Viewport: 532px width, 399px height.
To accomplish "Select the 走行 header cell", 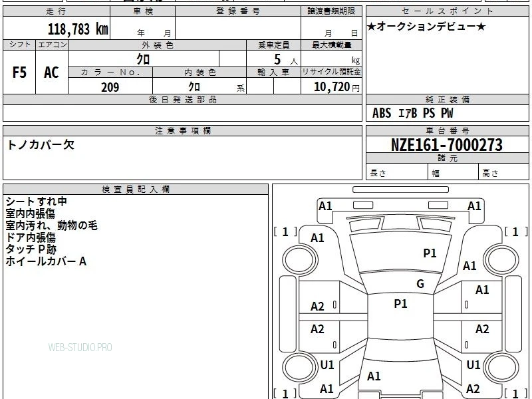I will coord(57,11).
